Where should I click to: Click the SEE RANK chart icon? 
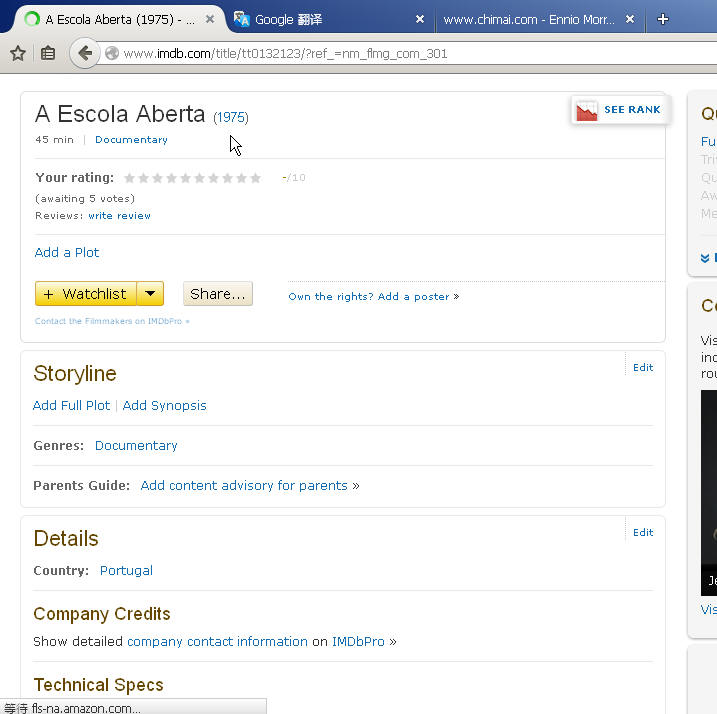[587, 110]
